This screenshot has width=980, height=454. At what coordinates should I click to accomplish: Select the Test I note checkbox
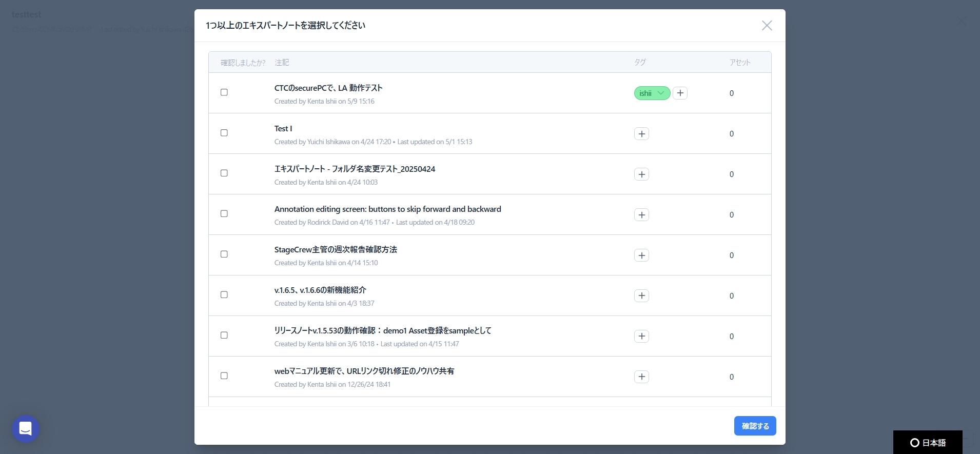(224, 133)
